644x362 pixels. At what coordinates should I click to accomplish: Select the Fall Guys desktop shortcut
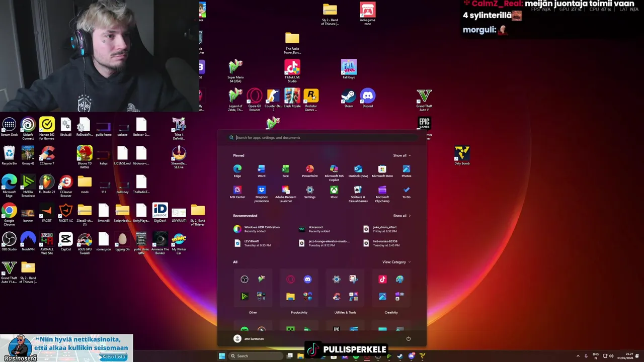tap(349, 69)
